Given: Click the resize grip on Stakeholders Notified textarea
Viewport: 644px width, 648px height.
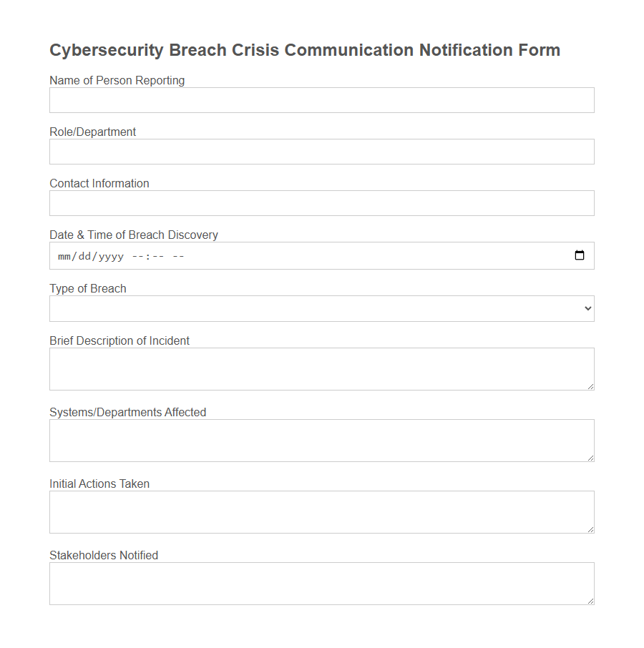Looking at the screenshot, I should (591, 602).
